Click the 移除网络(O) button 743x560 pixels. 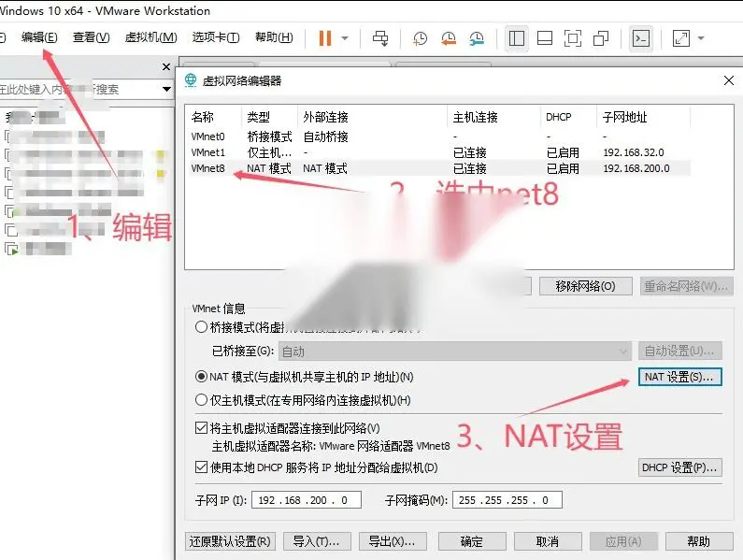click(x=585, y=286)
